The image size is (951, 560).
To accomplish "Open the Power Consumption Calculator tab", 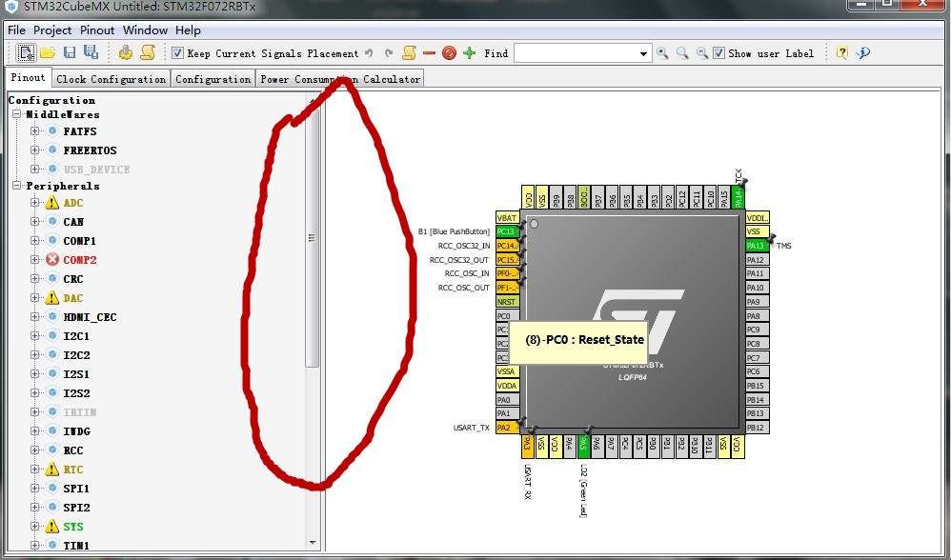I will [340, 79].
